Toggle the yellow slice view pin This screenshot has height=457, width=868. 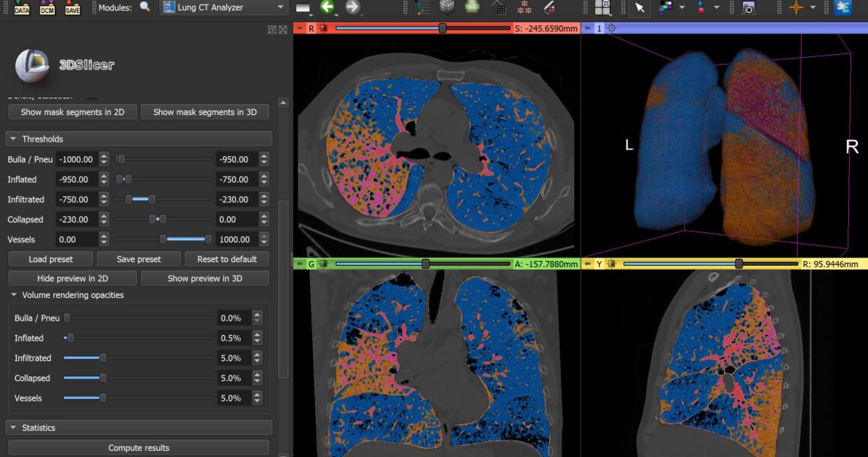587,264
